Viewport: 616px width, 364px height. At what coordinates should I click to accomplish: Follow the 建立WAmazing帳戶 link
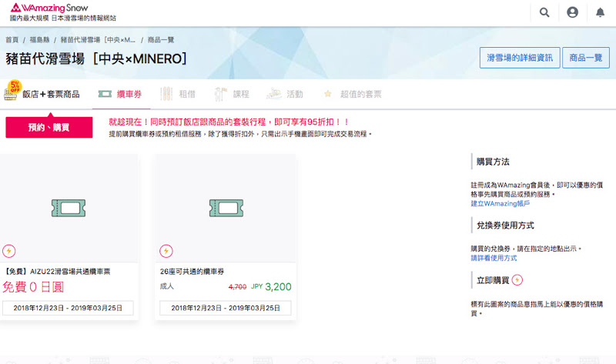(500, 203)
